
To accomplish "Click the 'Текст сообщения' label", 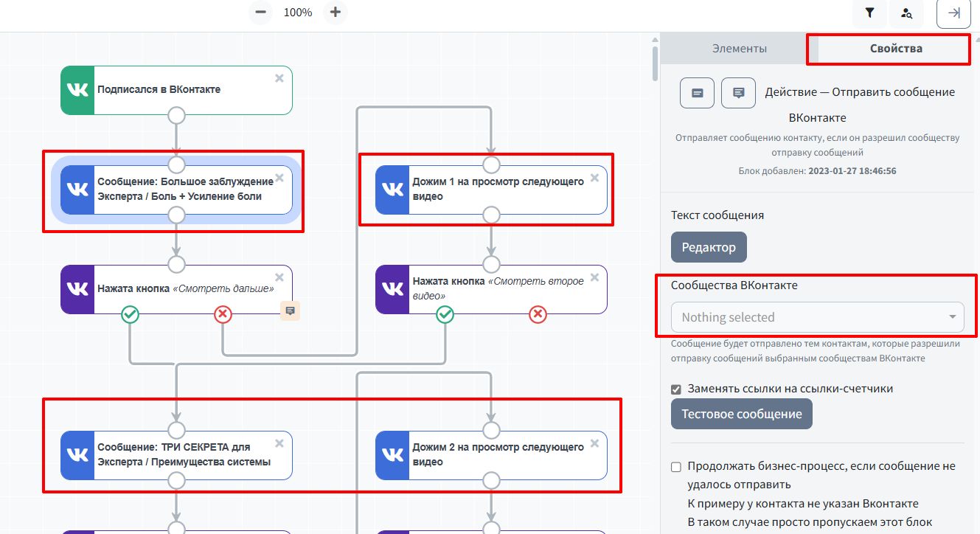I will pyautogui.click(x=717, y=215).
